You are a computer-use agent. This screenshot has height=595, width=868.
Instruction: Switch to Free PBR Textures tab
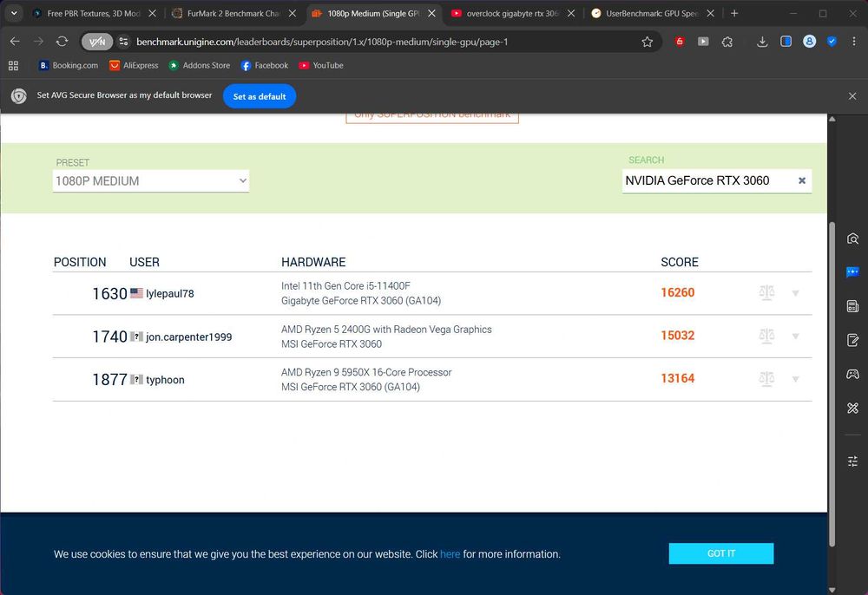tap(94, 13)
